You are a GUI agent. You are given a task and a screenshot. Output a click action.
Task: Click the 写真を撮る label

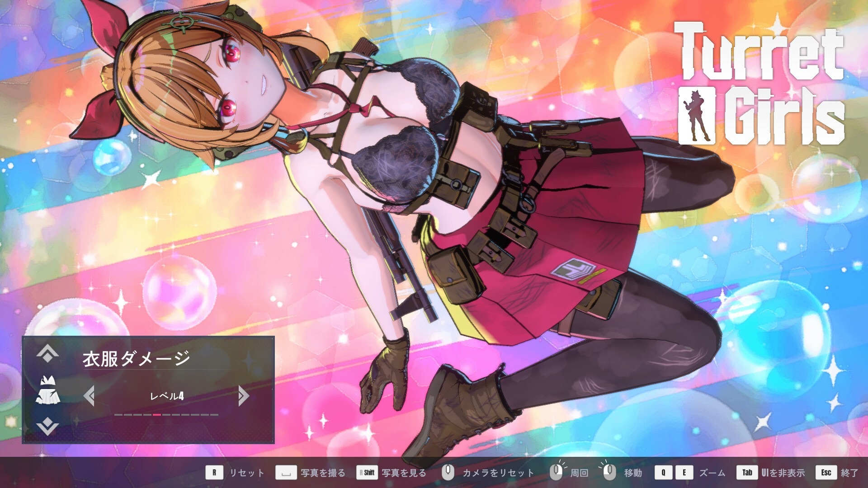323,473
